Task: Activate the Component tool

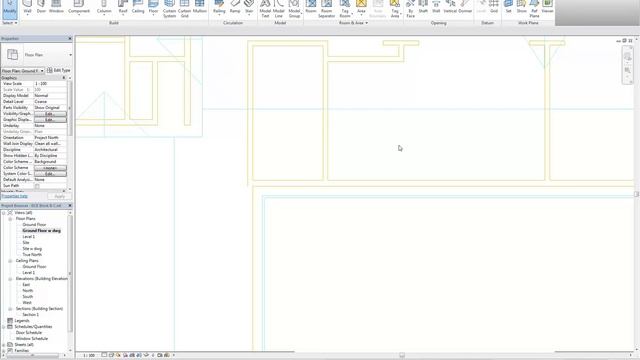Action: 79,7
